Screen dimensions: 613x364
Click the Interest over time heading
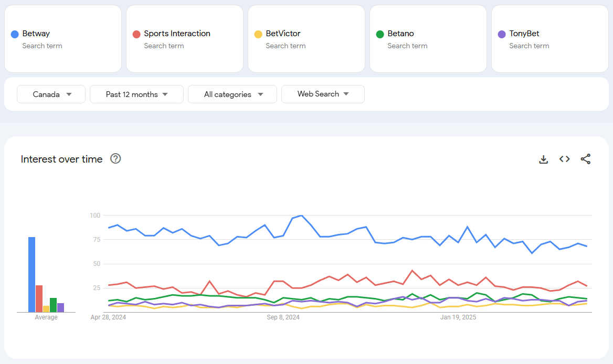(61, 159)
